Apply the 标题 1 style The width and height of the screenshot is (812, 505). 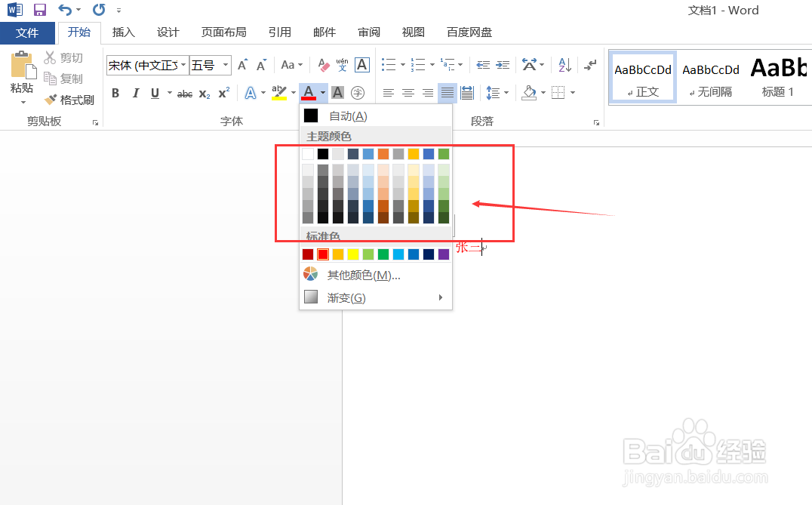pos(778,79)
